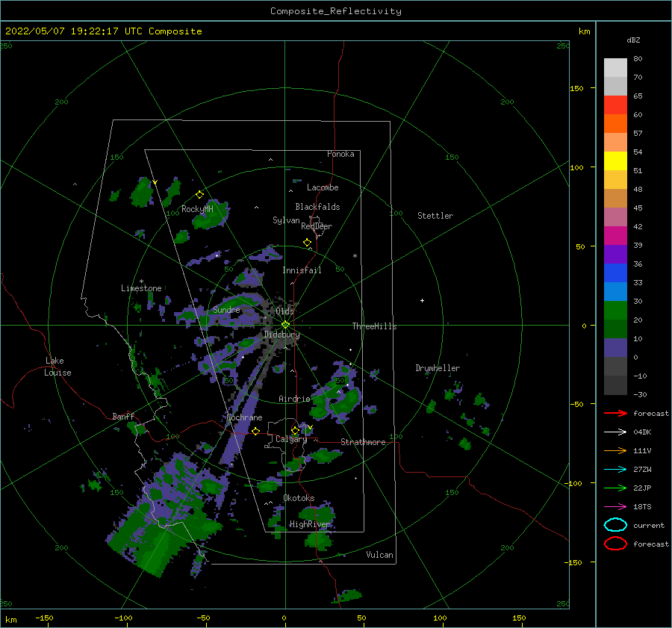Click the yellow 150 tick label on right axis

click(576, 88)
